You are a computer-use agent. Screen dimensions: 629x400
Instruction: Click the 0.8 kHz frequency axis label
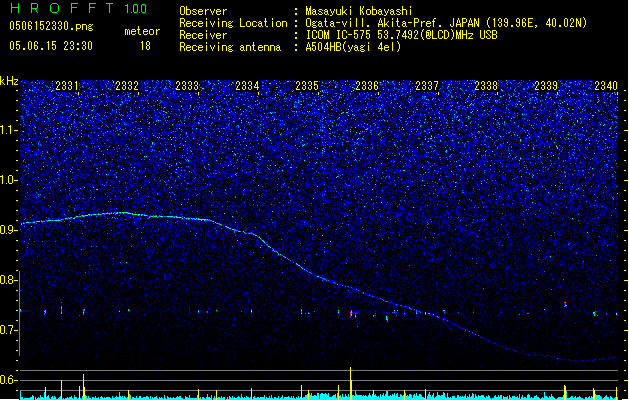[x=8, y=280]
